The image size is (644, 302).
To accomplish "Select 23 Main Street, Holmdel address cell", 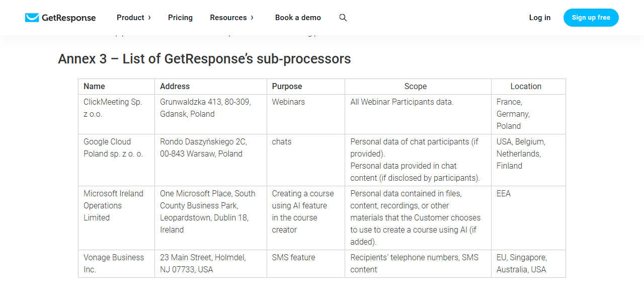I will [211, 264].
